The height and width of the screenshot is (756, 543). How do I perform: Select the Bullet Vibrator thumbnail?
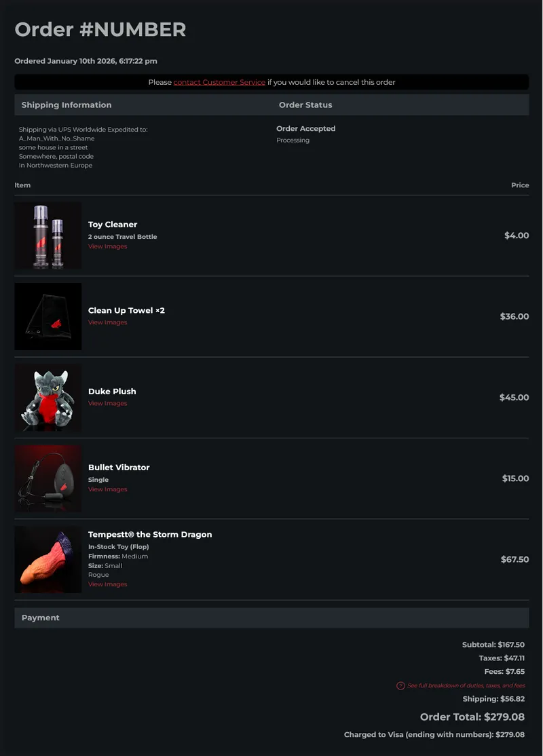[48, 478]
